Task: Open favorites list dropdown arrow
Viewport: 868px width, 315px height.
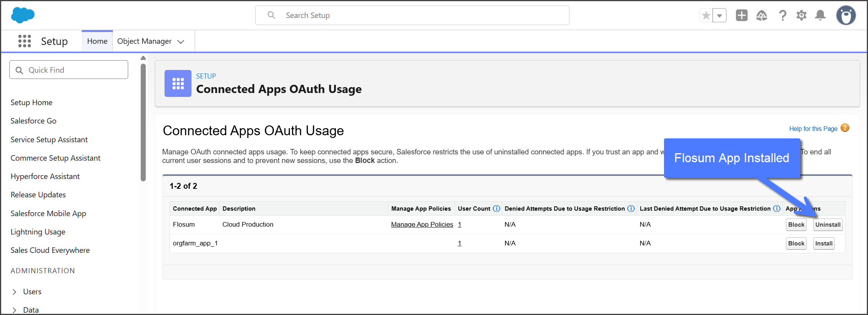Action: point(719,16)
